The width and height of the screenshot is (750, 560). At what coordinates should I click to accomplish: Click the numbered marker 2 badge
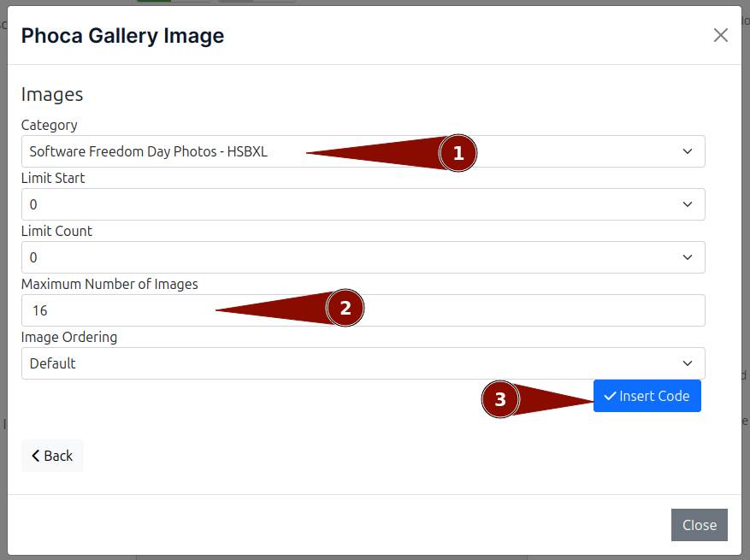pyautogui.click(x=345, y=308)
